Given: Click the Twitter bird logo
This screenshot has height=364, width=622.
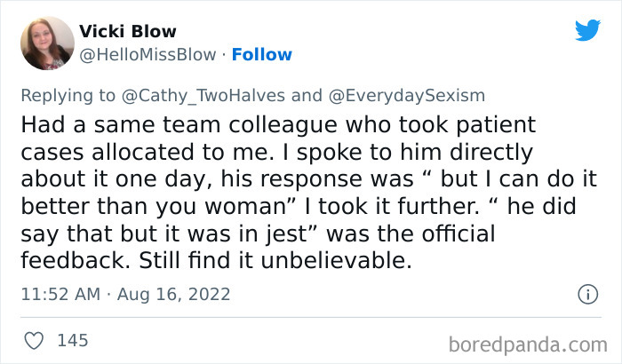Looking at the screenshot, I should 587,30.
